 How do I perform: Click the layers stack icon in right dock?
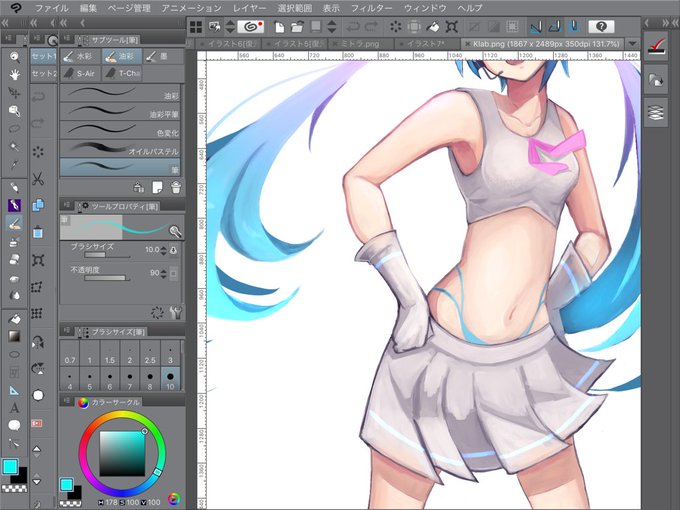click(x=656, y=113)
